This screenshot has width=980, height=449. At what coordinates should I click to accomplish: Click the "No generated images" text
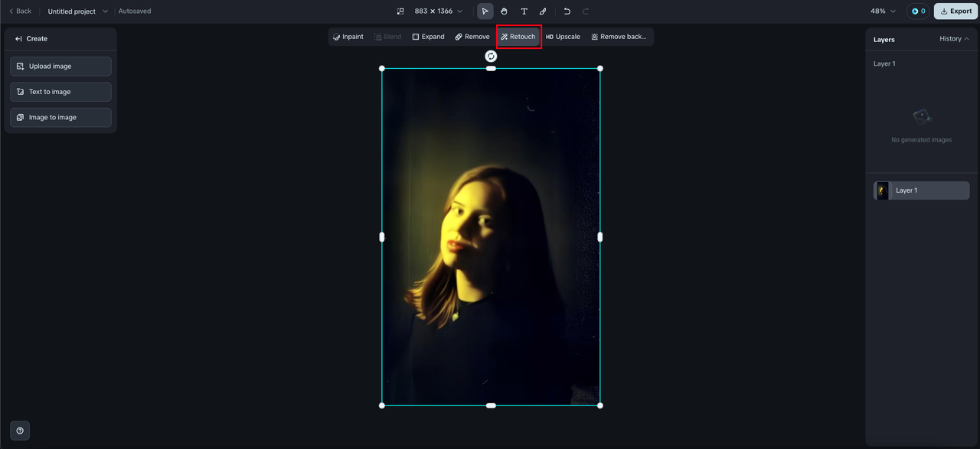922,140
